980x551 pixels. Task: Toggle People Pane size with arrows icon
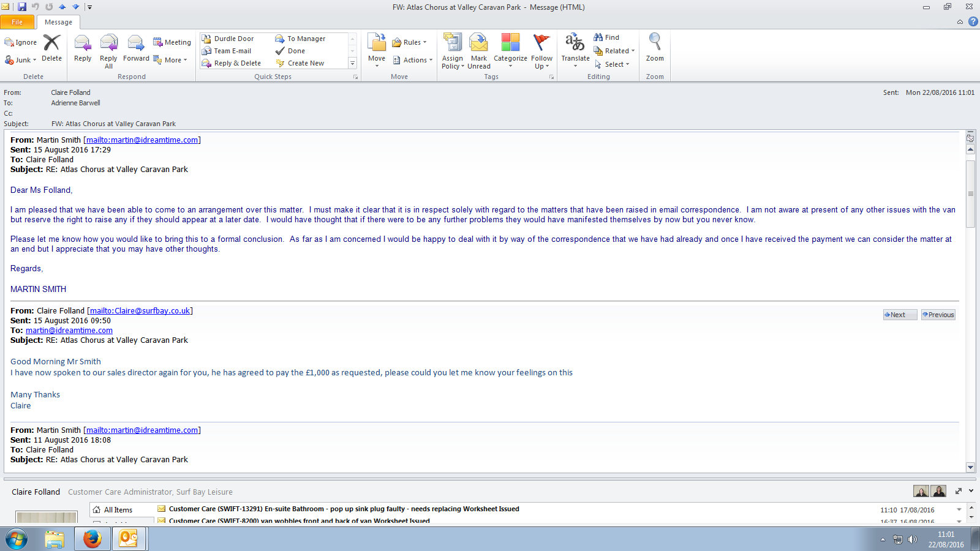(x=959, y=491)
